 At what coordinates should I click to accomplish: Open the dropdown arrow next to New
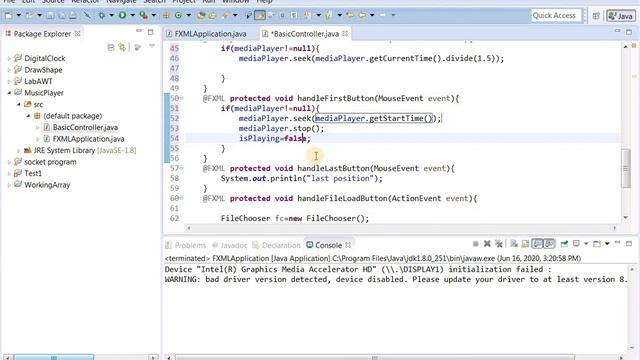coord(18,16)
